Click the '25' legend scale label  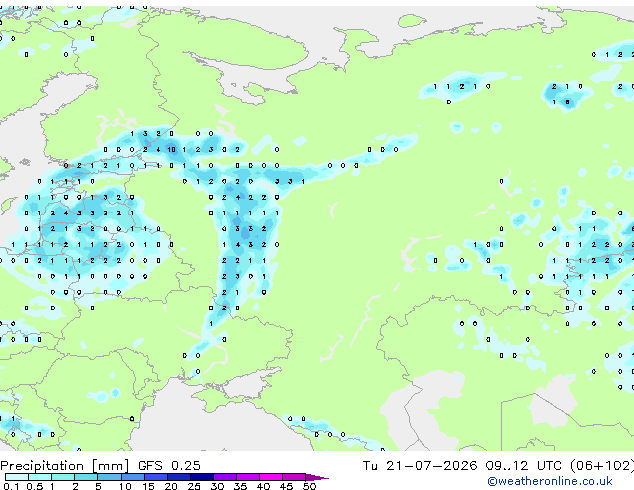pos(194,486)
